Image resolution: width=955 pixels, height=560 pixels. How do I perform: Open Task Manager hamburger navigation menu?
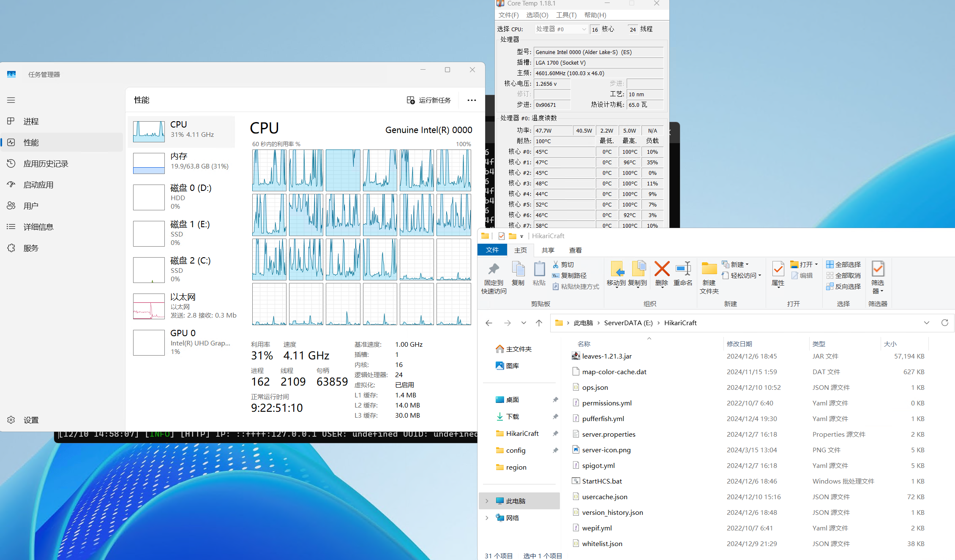click(x=11, y=100)
